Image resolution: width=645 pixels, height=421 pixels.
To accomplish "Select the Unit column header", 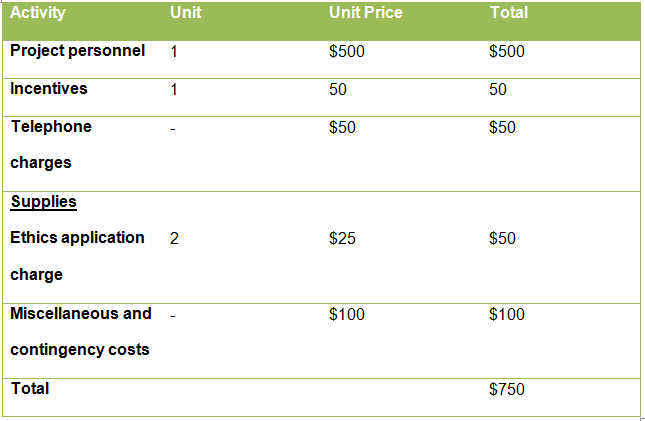I will (x=186, y=13).
